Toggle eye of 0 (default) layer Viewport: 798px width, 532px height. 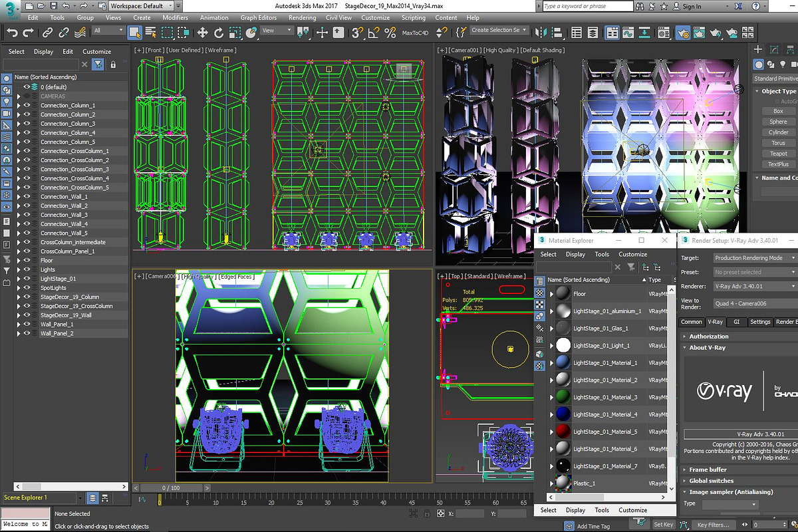tap(27, 86)
